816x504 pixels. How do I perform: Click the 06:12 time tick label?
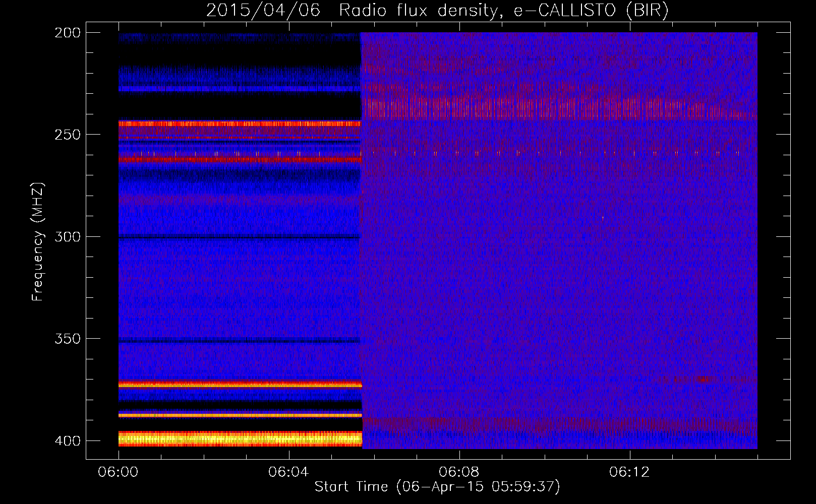[x=629, y=472]
